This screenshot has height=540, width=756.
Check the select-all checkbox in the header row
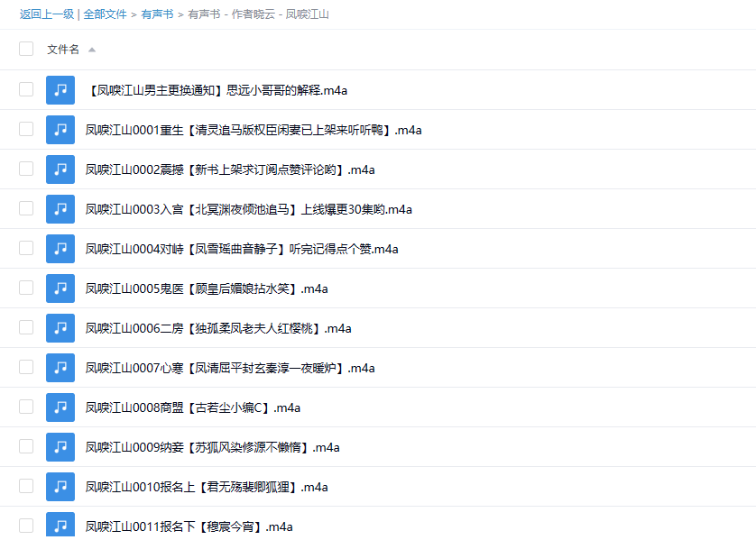point(26,49)
